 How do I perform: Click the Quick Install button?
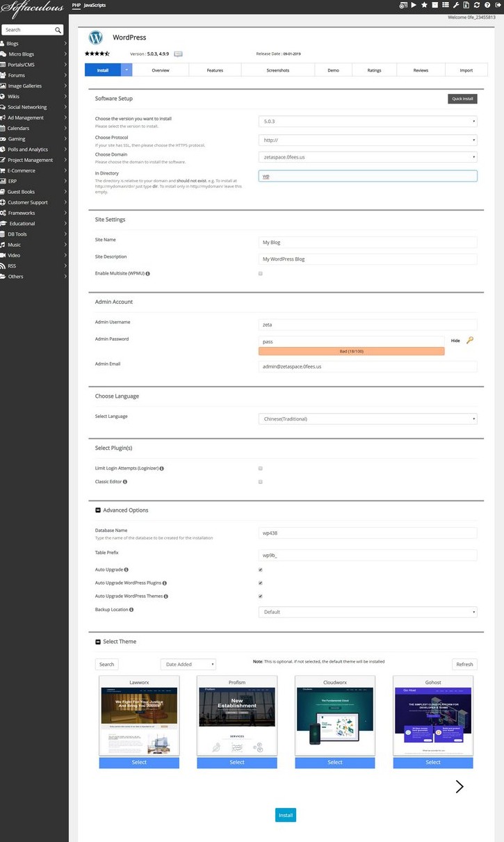(x=462, y=99)
